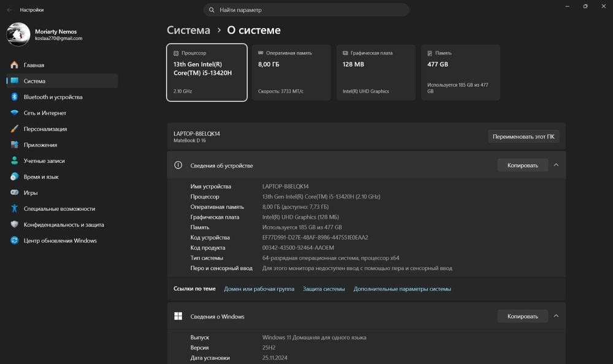613x364 pixels.
Task: Open the Приложения menu label
Action: tap(40, 145)
